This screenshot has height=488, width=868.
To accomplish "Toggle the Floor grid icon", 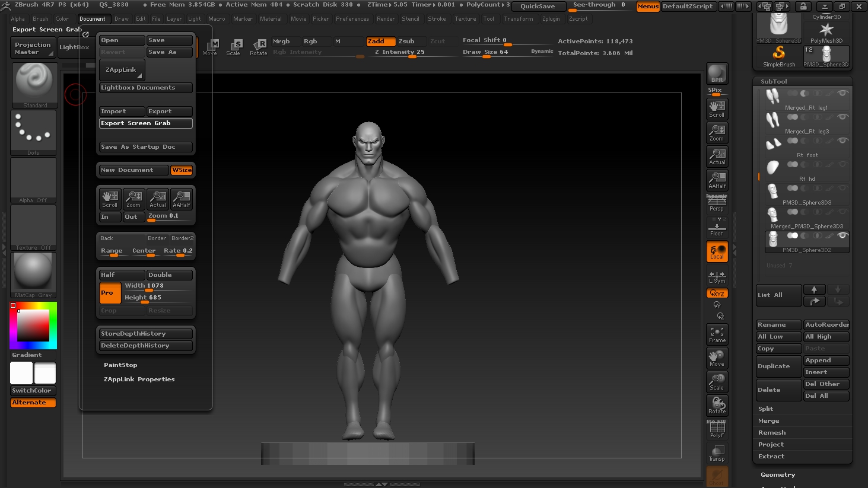I will pyautogui.click(x=717, y=227).
